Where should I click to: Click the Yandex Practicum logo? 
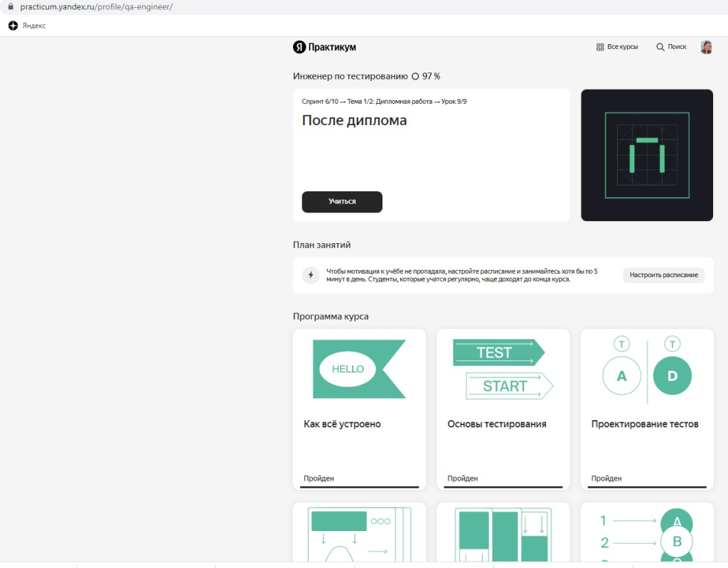click(324, 47)
